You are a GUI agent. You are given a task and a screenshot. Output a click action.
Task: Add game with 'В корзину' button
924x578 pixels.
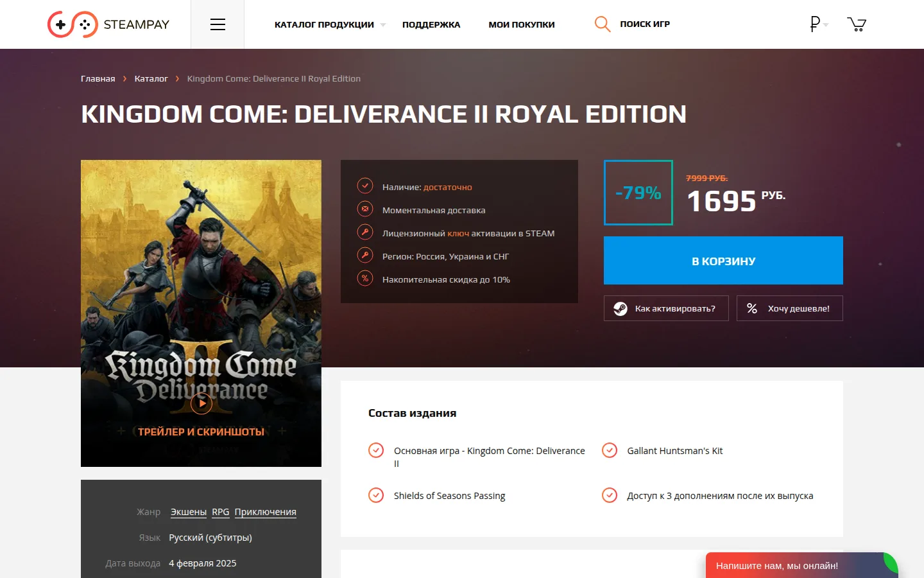click(723, 261)
